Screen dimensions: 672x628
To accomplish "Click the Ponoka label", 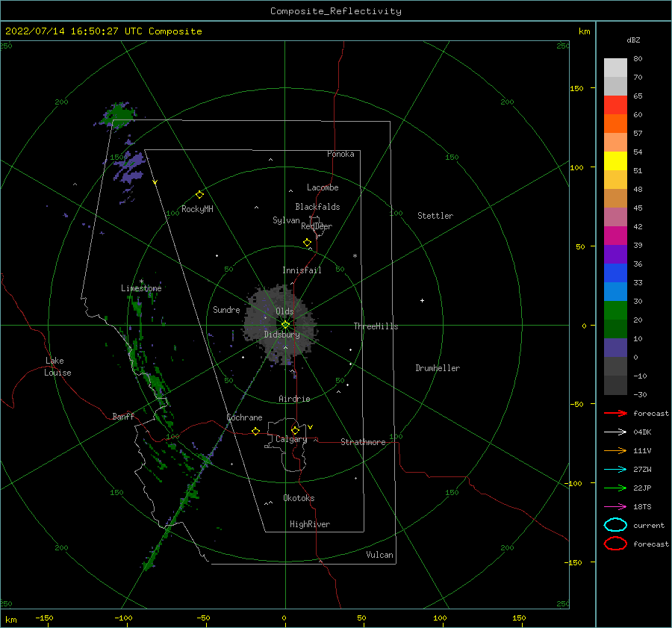I will 340,154.
